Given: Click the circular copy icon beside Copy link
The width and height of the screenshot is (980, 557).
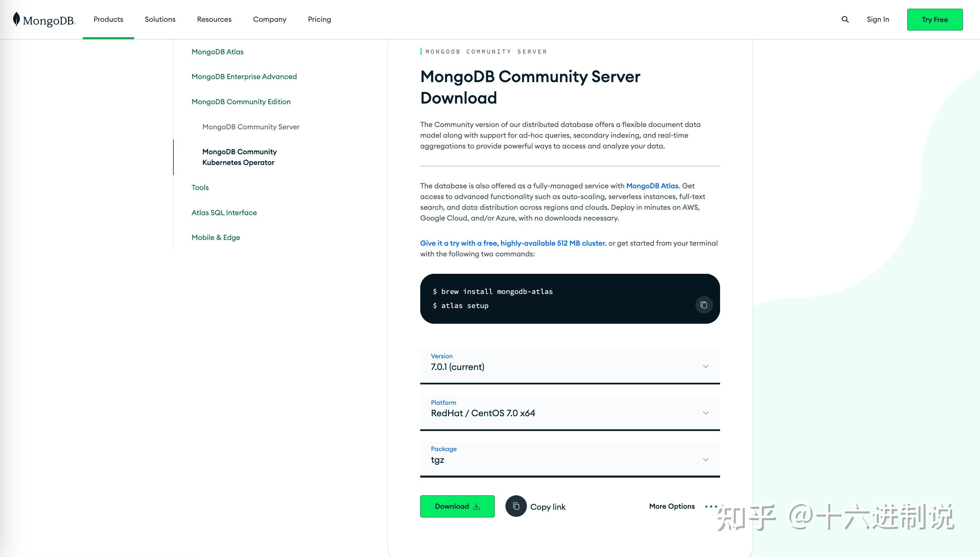Looking at the screenshot, I should 516,506.
